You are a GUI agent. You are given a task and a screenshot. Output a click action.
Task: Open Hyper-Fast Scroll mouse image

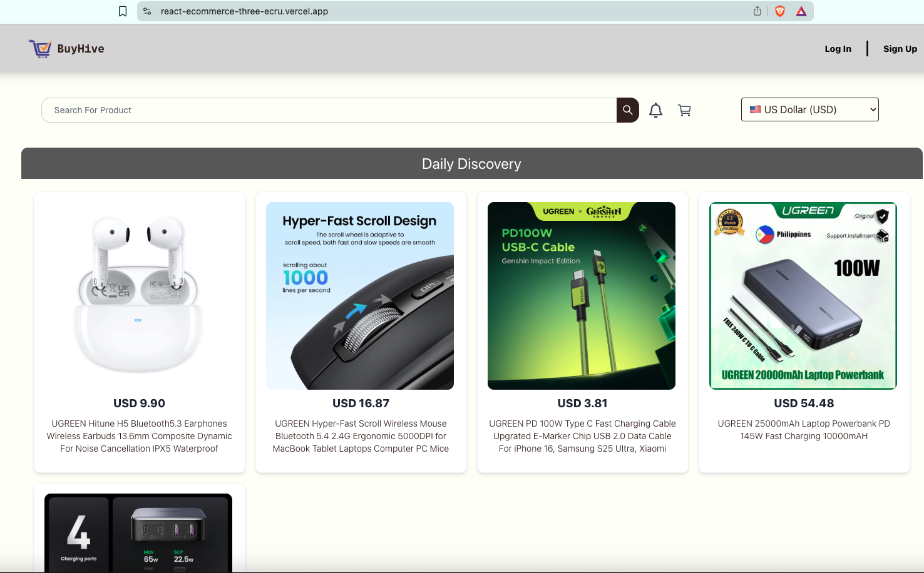tap(360, 296)
